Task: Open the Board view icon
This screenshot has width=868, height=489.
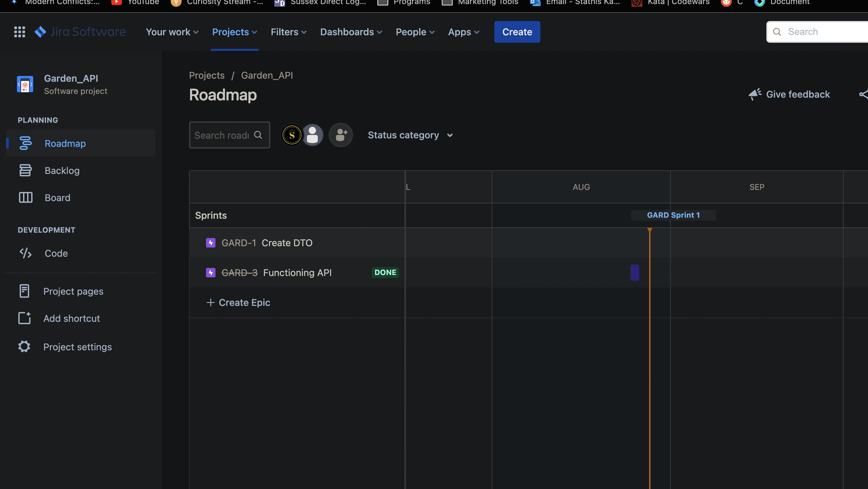Action: coord(26,197)
